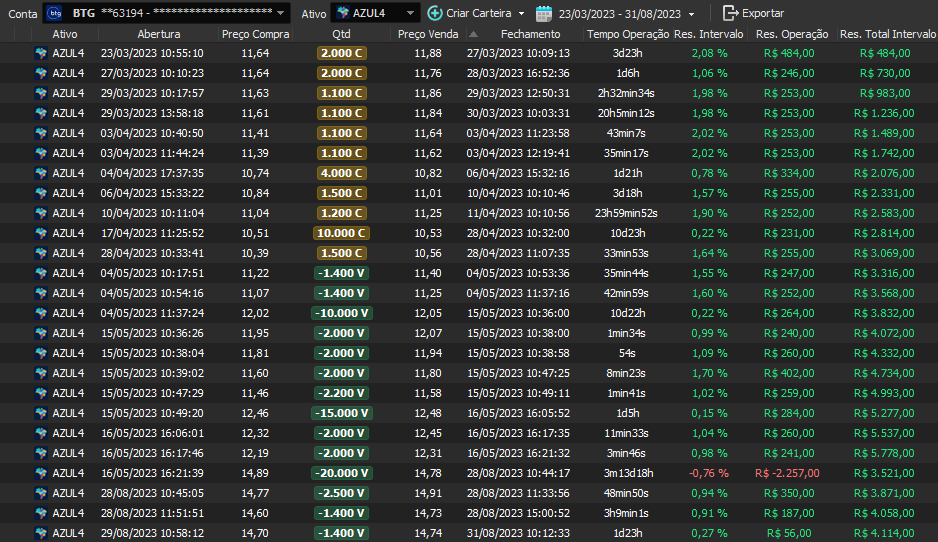Sort by the Fechamento column header
938x542 pixels.
[x=530, y=34]
